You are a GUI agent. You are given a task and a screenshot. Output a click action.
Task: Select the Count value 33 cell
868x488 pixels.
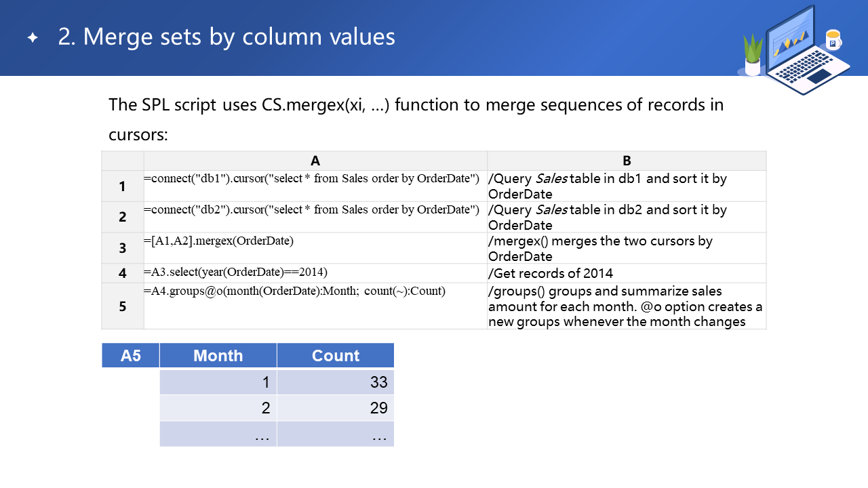point(336,382)
